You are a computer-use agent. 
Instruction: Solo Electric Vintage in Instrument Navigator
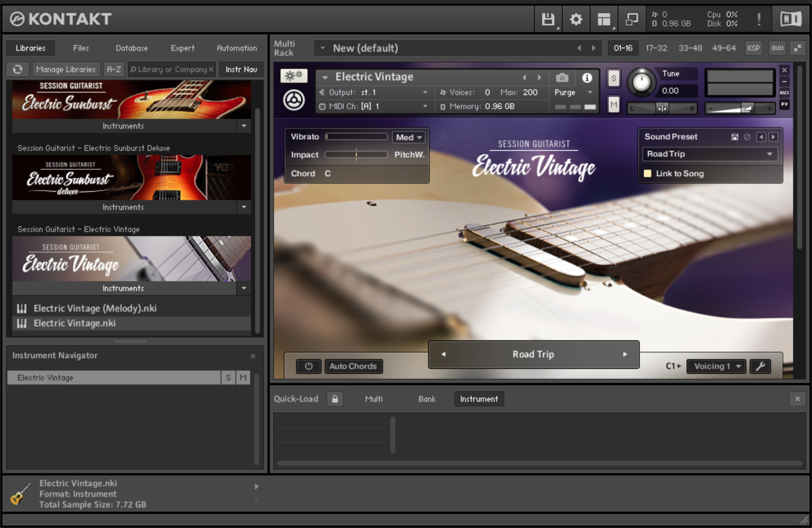[x=228, y=378]
